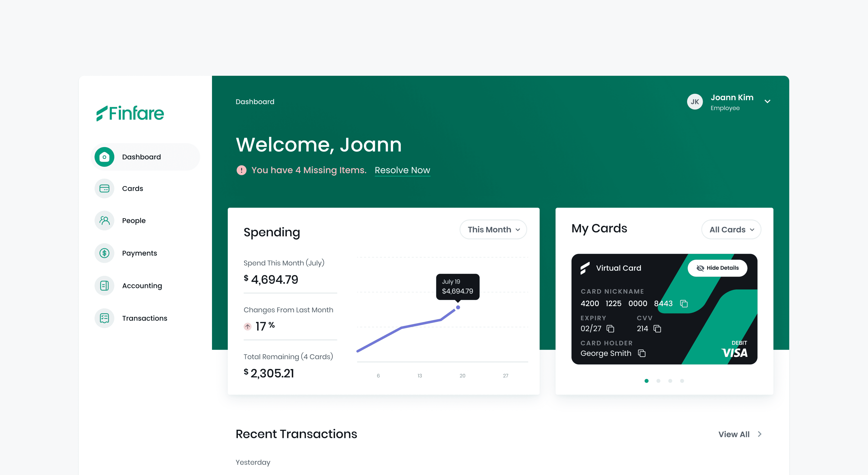Image resolution: width=868 pixels, height=475 pixels.
Task: Click the $4,694.79 spend amount
Action: click(271, 280)
